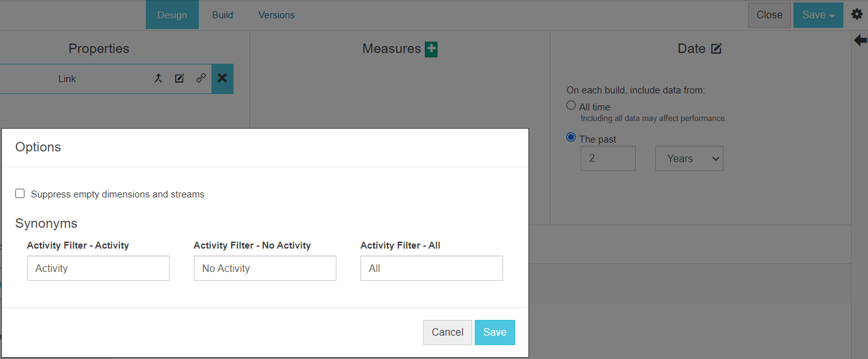
Task: Add a measure with green plus icon
Action: (431, 49)
